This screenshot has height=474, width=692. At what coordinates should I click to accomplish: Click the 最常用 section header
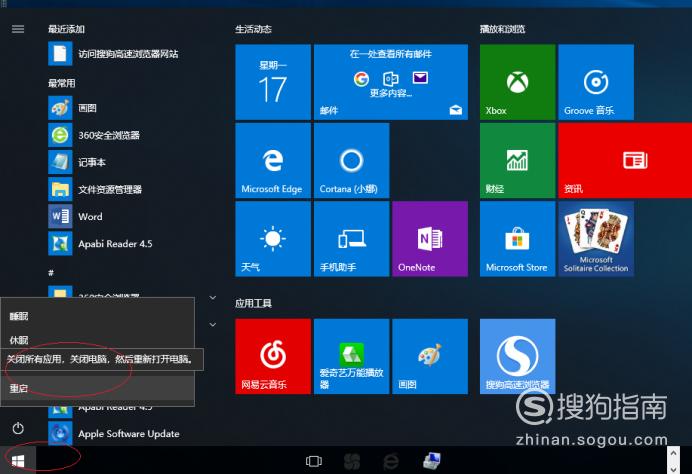click(61, 83)
